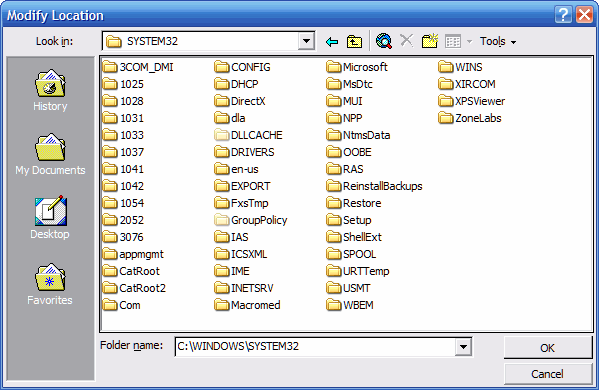Click the Folder name input field

point(315,347)
